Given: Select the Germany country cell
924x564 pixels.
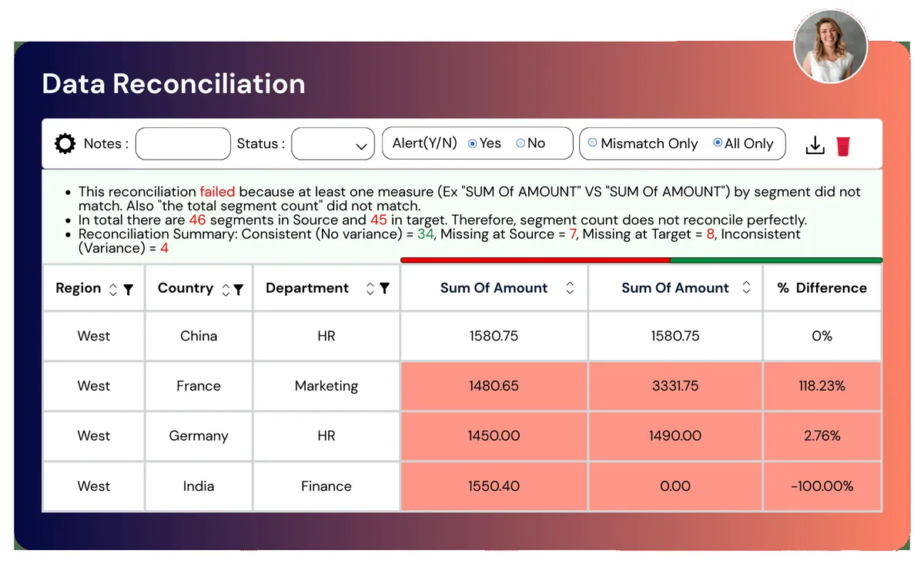Looking at the screenshot, I should (x=199, y=436).
